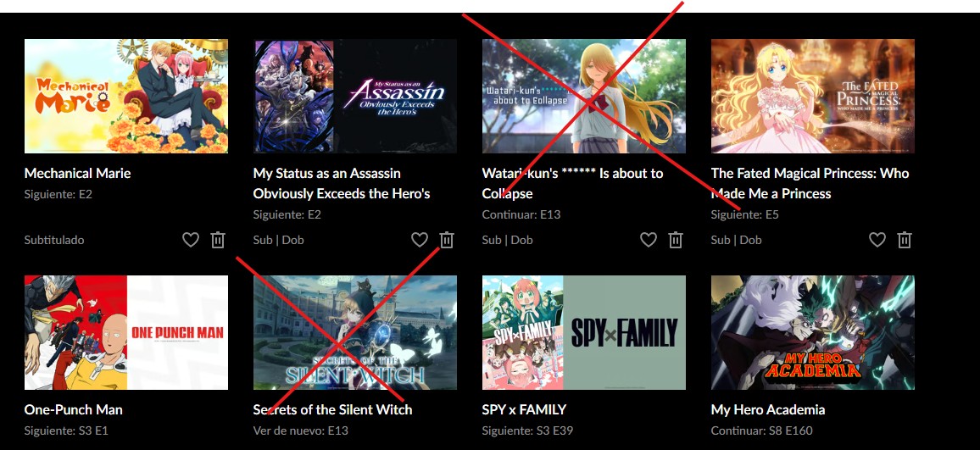The image size is (980, 450).
Task: Trash the Watari-kun's Is about to Collapse entry
Action: pyautogui.click(x=676, y=239)
